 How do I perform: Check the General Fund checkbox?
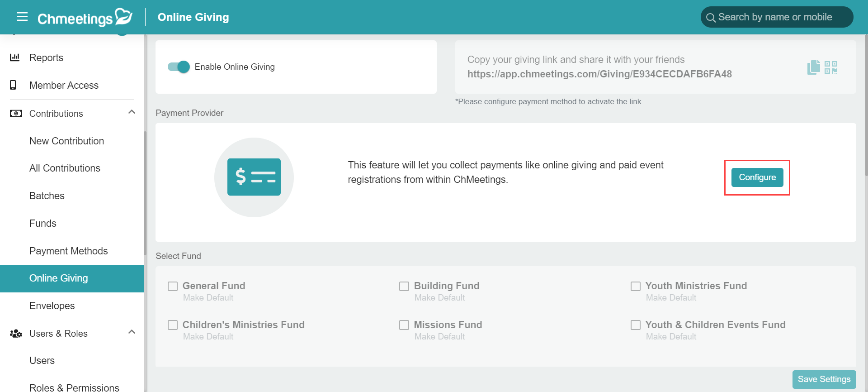(x=173, y=286)
